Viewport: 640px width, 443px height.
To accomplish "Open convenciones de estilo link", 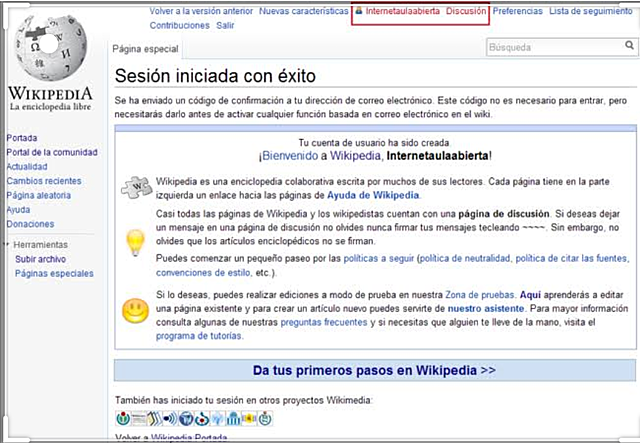I will [x=203, y=272].
